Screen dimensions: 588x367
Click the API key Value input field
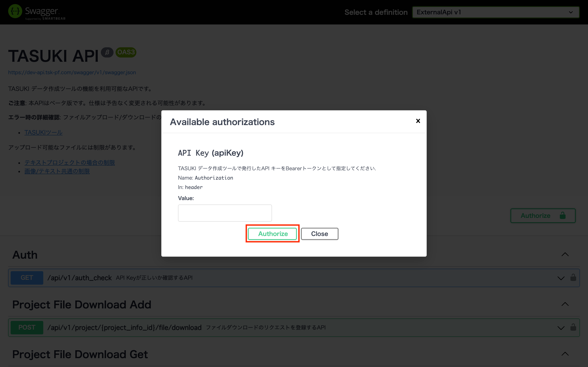(x=225, y=213)
